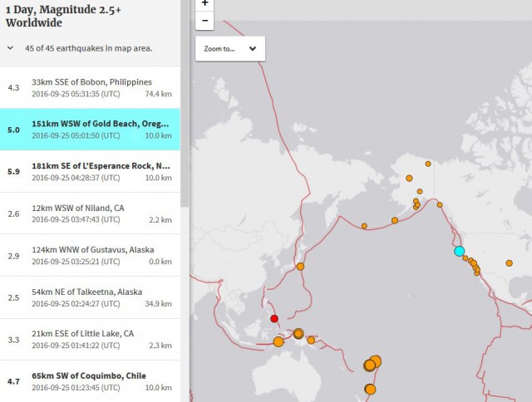532x402 pixels.
Task: Click the '1 Day, Magnitude 2.5+ Worldwide' title
Action: pos(63,17)
